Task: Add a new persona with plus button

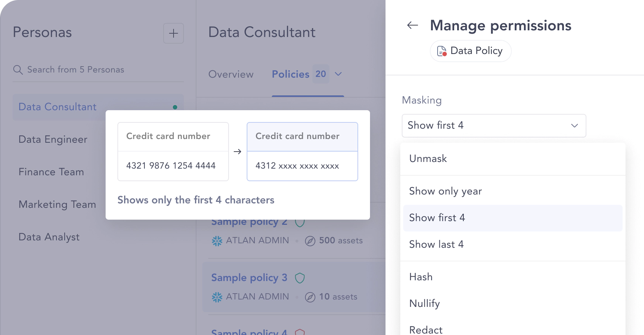Action: tap(174, 33)
